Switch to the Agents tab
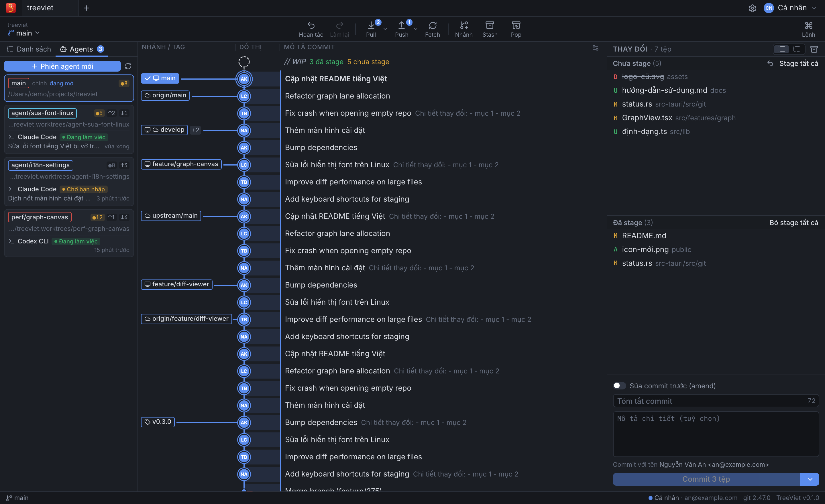This screenshot has width=825, height=504. point(82,49)
